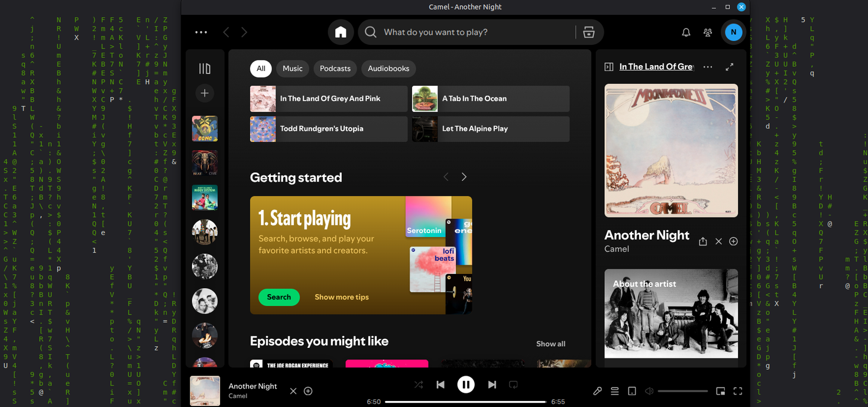Go to the Home screen
This screenshot has height=407, width=868.
(x=341, y=32)
